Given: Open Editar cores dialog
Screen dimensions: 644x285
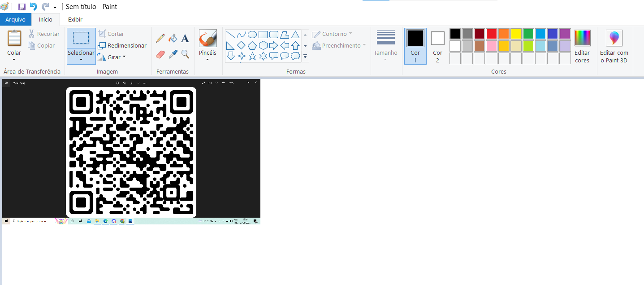Looking at the screenshot, I should [x=582, y=46].
